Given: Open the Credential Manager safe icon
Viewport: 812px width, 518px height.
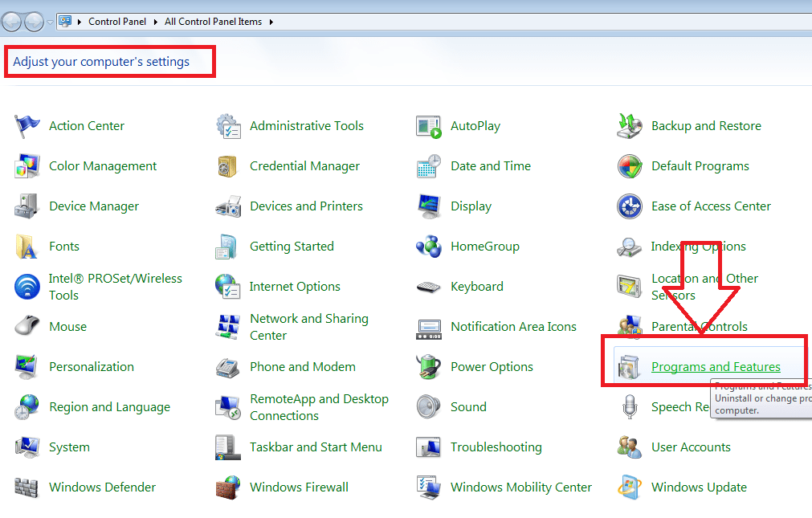Looking at the screenshot, I should [x=227, y=166].
